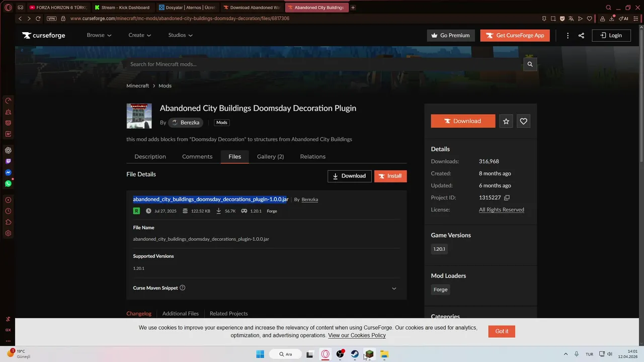The height and width of the screenshot is (362, 644).
Task: Focus the Search for Minecraft mods field
Action: pos(325,64)
